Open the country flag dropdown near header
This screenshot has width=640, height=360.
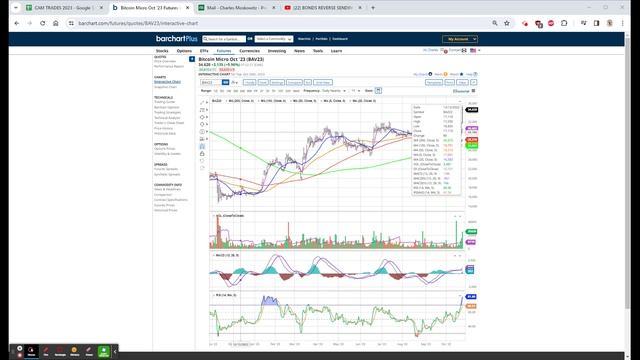pos(475,51)
